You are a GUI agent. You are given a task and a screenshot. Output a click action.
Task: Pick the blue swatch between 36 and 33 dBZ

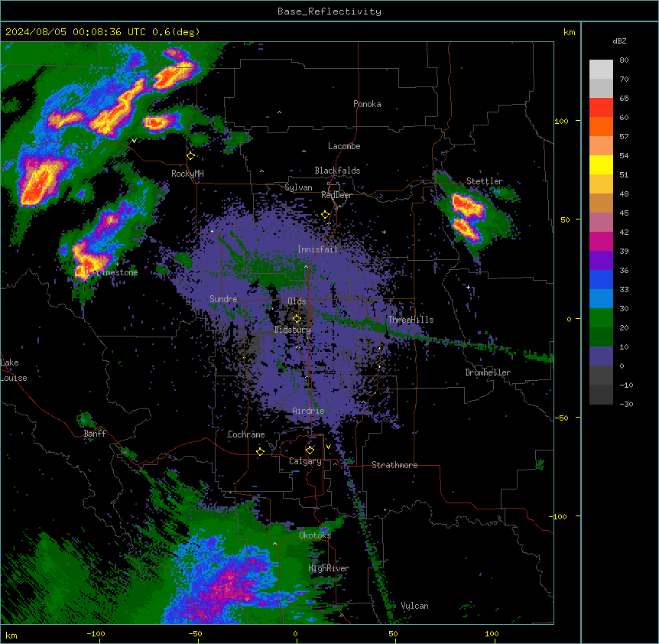pos(601,280)
